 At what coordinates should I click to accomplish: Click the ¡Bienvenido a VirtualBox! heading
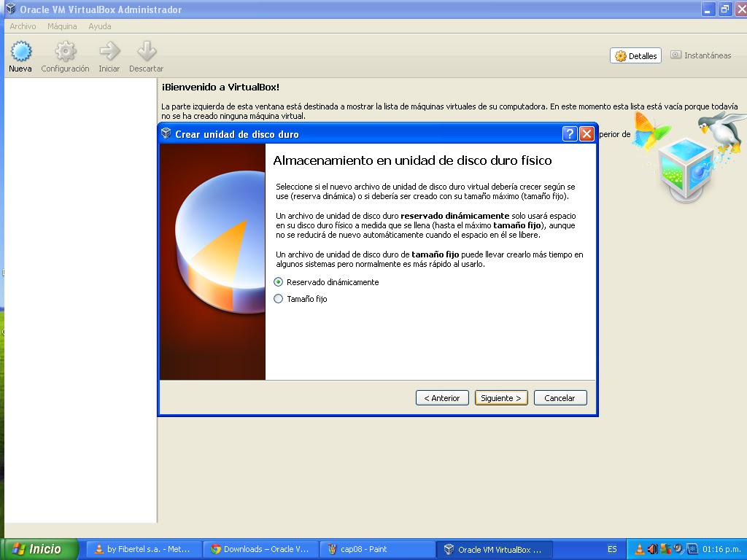[x=220, y=87]
